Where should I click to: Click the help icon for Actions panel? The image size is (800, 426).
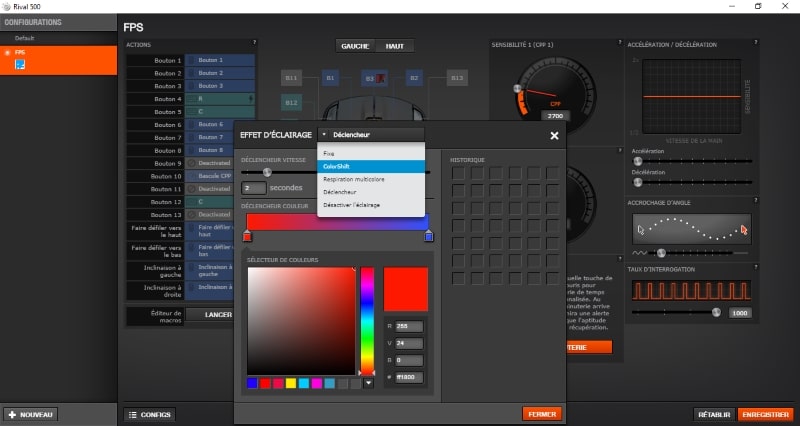(254, 43)
